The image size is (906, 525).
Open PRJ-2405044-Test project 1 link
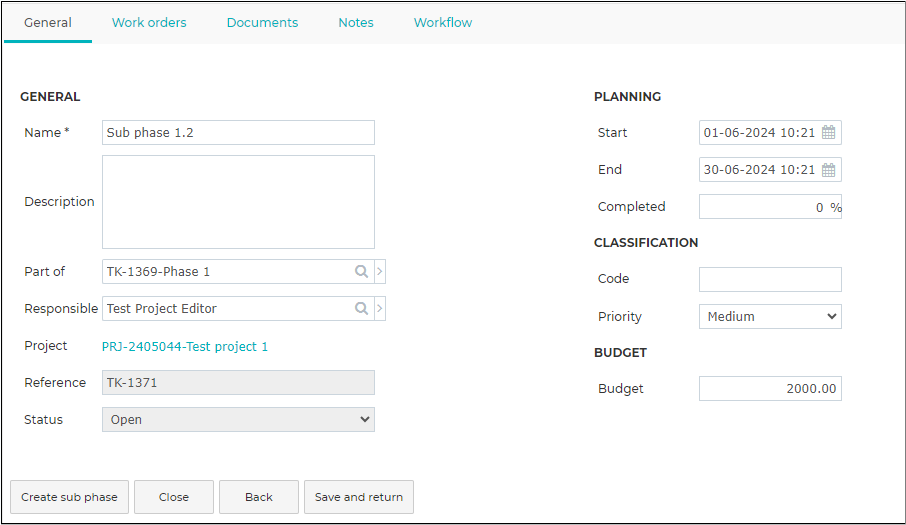click(185, 347)
